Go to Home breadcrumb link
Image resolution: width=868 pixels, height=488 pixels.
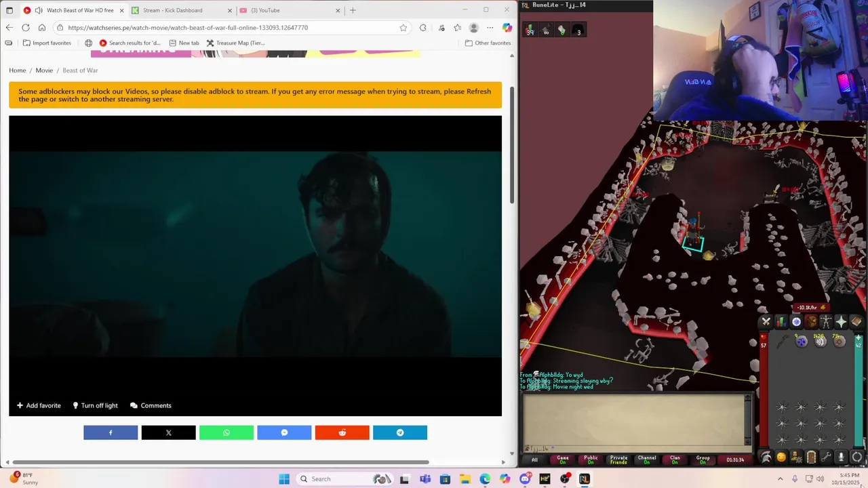click(x=18, y=70)
